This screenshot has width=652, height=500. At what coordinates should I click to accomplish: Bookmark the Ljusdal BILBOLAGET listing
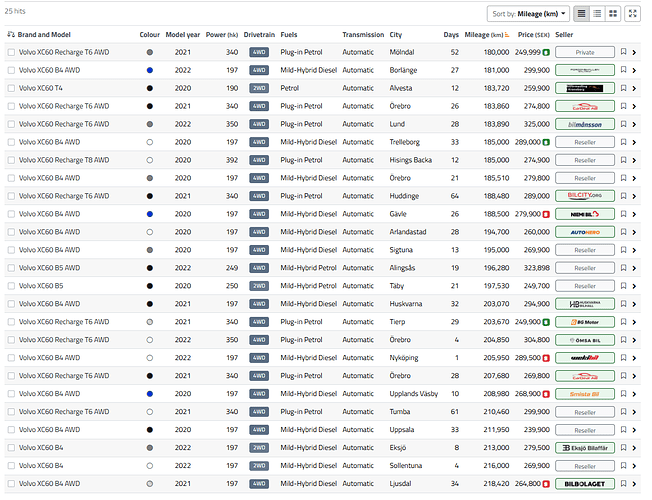click(x=623, y=484)
